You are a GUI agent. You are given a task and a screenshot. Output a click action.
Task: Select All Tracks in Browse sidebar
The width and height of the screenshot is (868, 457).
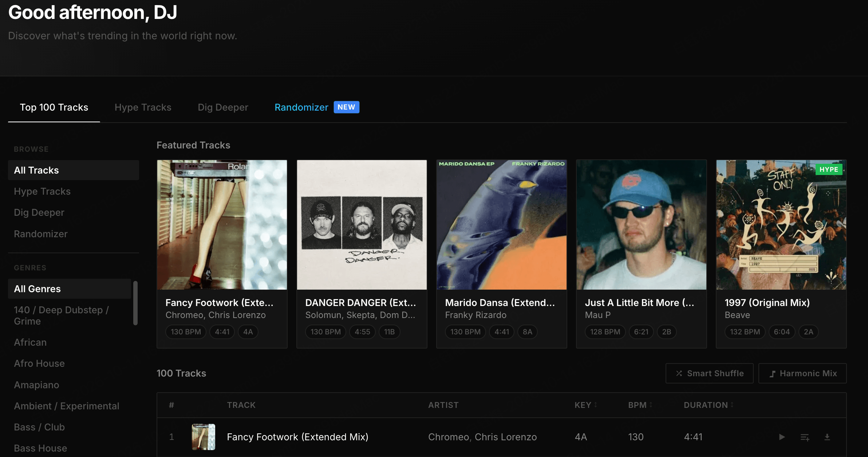[74, 170]
